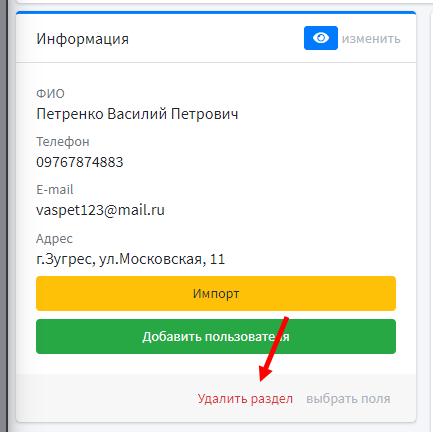Click the 'ФИО' field label
Image resolution: width=433 pixels, height=432 pixels.
click(x=50, y=94)
